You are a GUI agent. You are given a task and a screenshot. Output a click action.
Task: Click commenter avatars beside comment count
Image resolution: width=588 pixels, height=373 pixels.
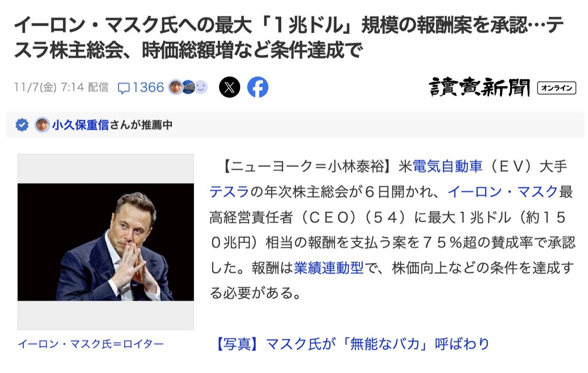pyautogui.click(x=188, y=87)
